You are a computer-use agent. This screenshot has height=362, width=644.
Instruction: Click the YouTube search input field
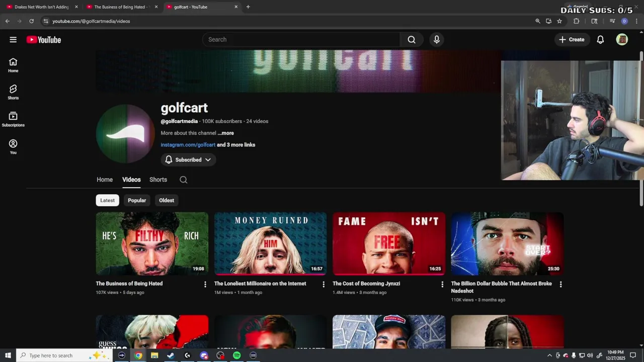point(301,40)
